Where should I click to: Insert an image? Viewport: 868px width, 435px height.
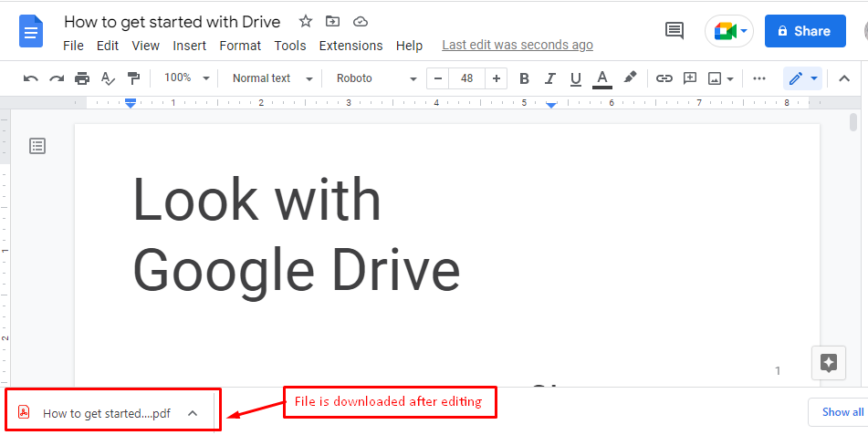715,78
